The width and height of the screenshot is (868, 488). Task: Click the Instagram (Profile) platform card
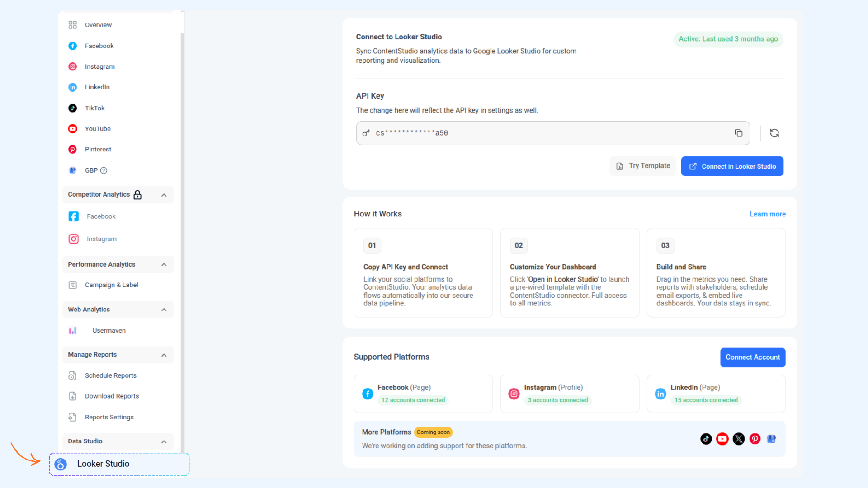pos(570,394)
